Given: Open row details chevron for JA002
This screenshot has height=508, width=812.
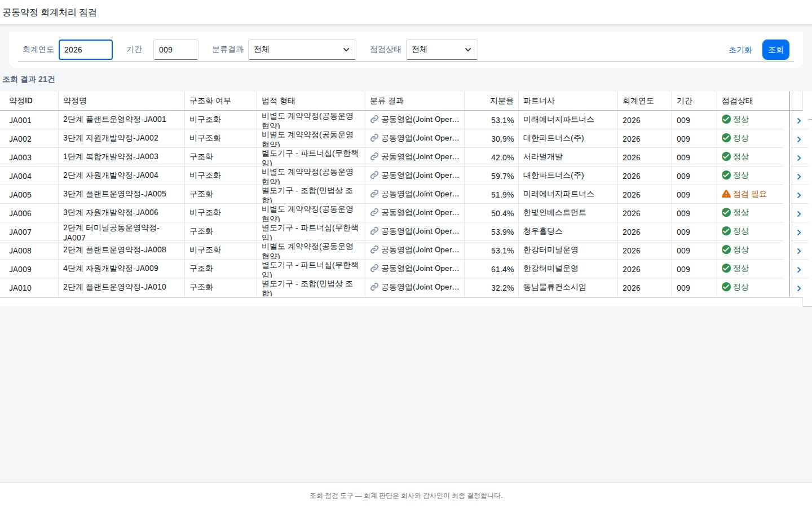Looking at the screenshot, I should click(x=798, y=139).
